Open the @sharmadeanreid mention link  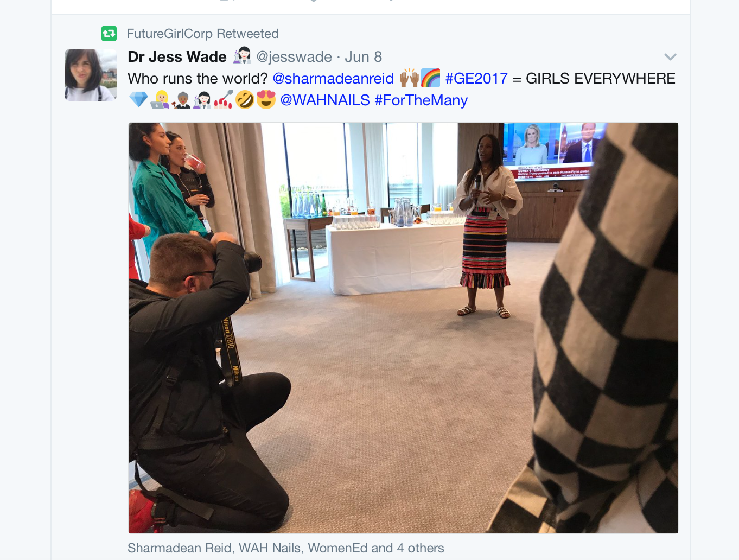pos(333,79)
